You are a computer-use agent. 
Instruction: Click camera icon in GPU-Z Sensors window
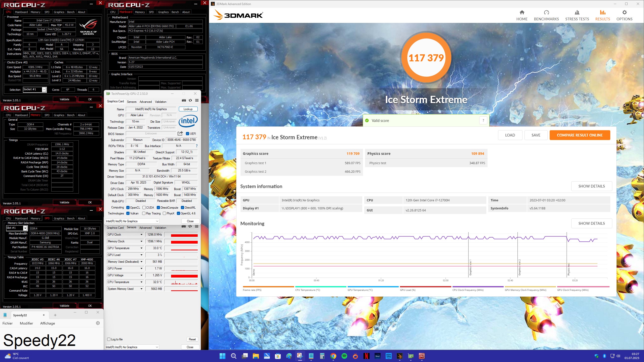184,227
